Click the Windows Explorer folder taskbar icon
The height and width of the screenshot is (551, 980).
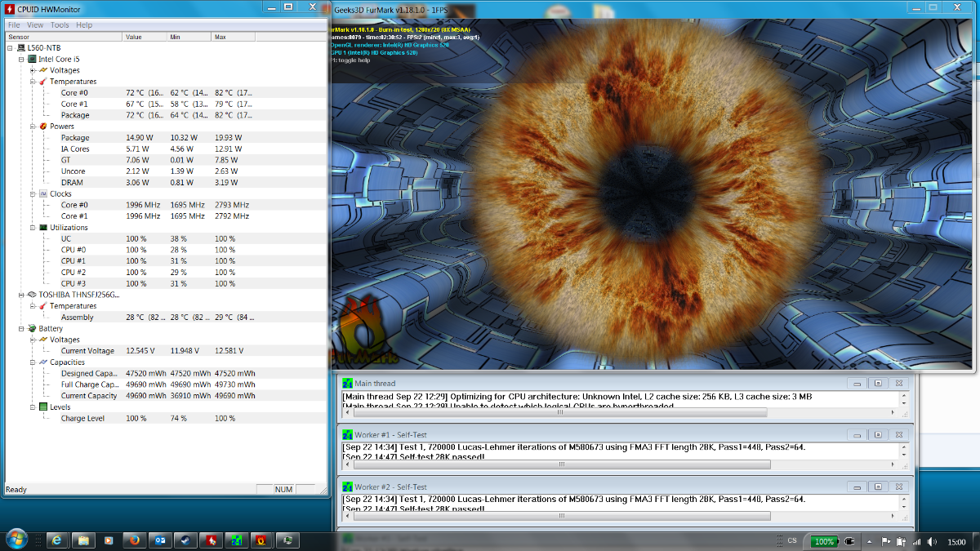82,540
